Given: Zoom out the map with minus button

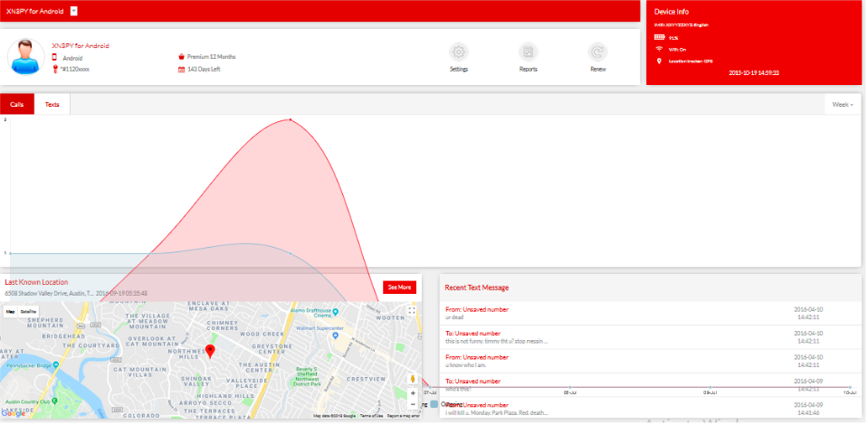Looking at the screenshot, I should click(413, 405).
